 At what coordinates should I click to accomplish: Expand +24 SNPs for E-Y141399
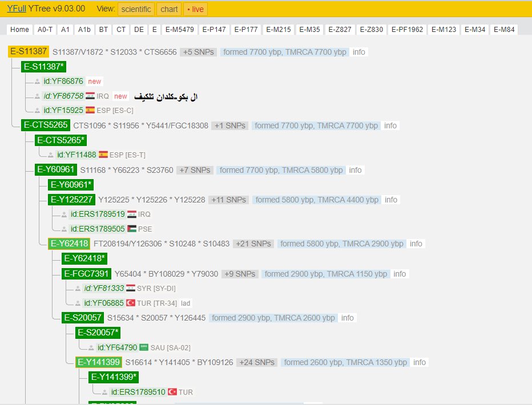tap(257, 363)
